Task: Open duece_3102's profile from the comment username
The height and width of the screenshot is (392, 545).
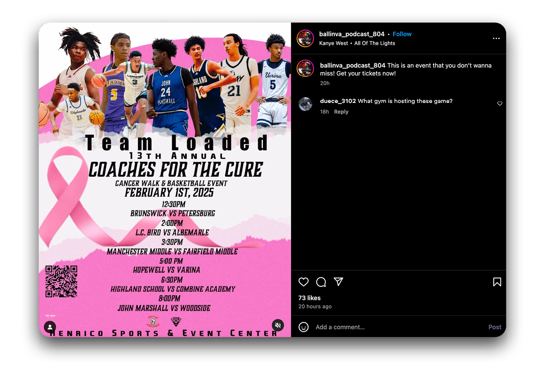Action: tap(338, 101)
